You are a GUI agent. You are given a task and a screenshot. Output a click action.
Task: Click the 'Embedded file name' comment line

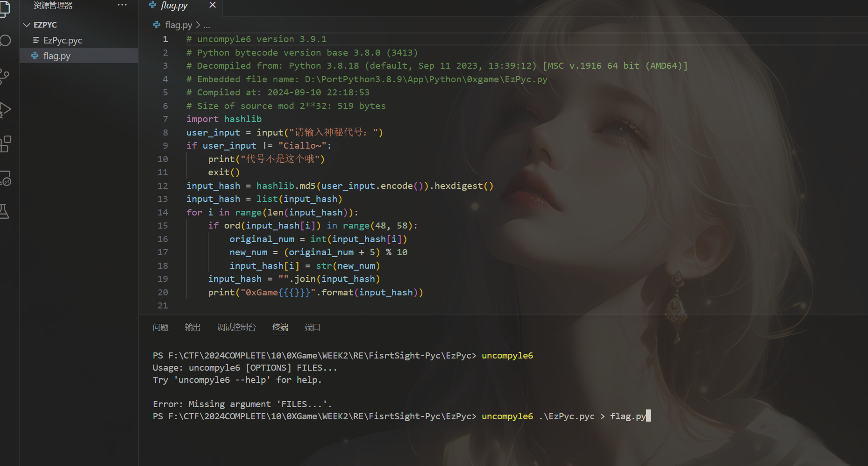tap(367, 79)
